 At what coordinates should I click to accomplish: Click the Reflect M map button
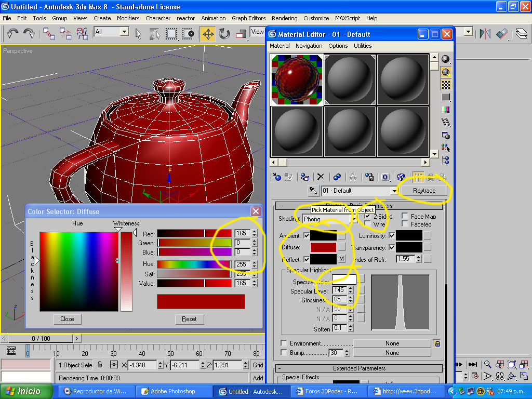click(341, 259)
